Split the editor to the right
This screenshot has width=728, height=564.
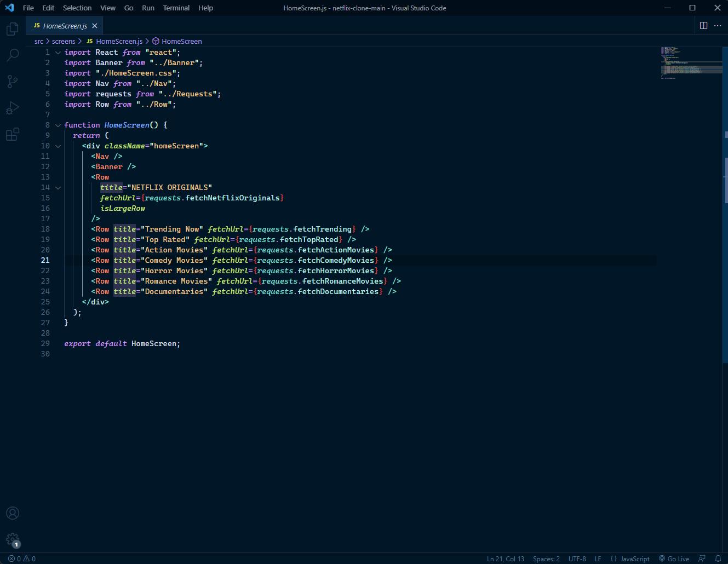click(704, 26)
